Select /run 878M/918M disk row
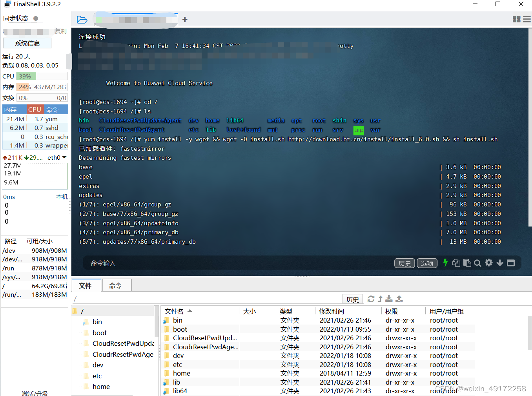Image resolution: width=532 pixels, height=396 pixels. pos(35,268)
